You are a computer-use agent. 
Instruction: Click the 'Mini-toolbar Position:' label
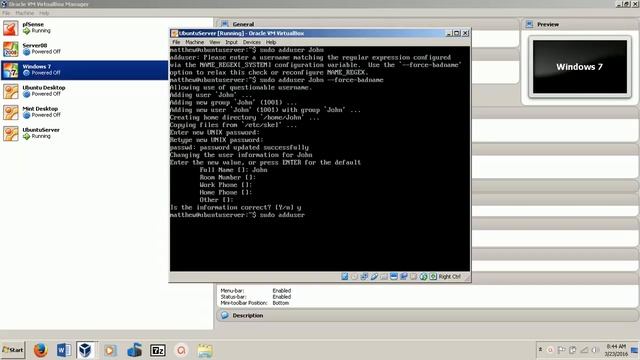pyautogui.click(x=244, y=303)
